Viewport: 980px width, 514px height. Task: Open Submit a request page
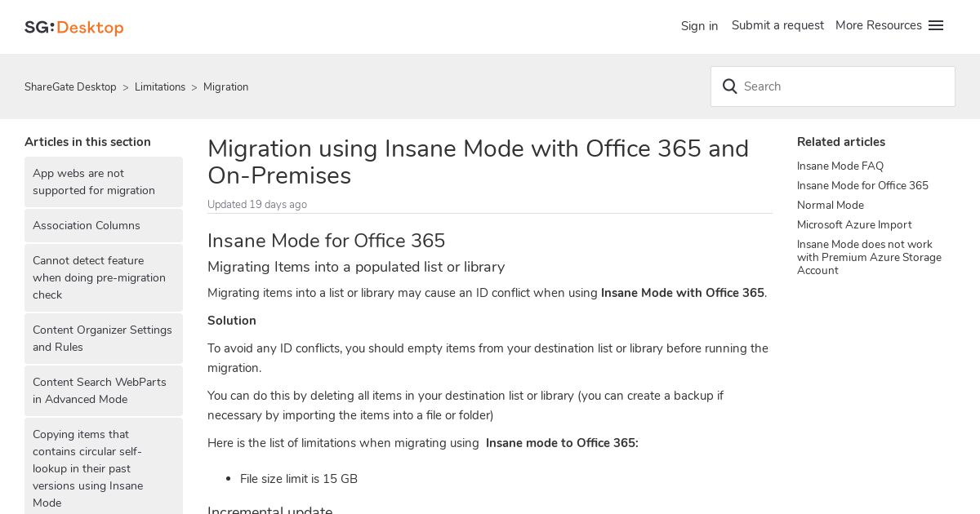click(x=777, y=25)
